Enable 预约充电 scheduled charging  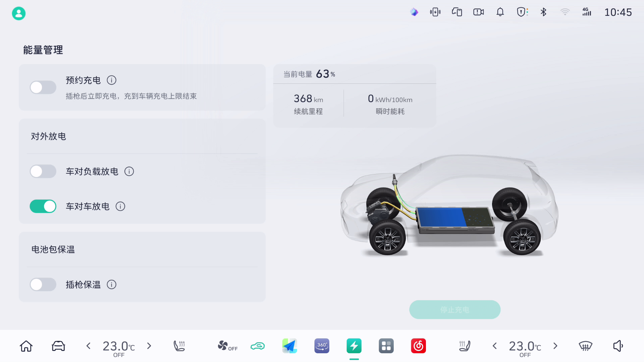(43, 87)
